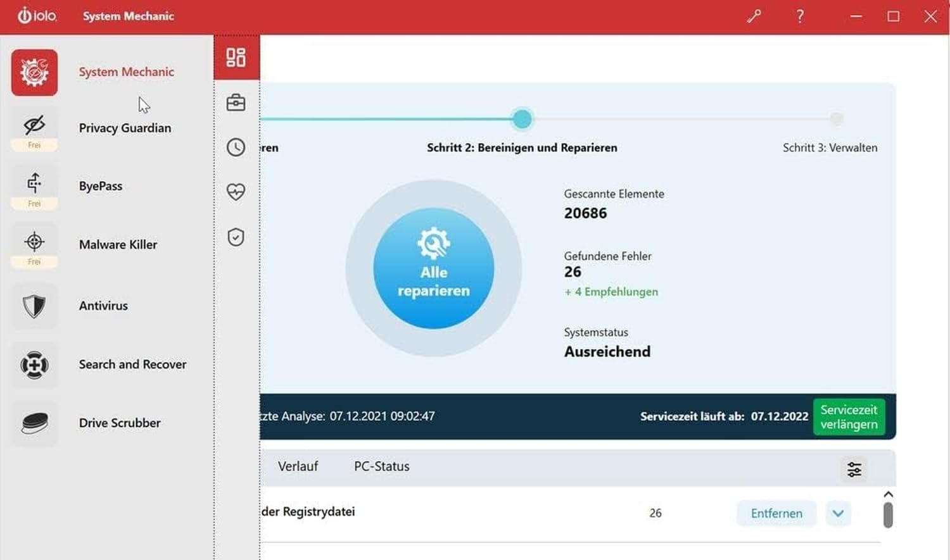Switch to the PC-Status tab
Image resolution: width=950 pixels, height=560 pixels.
382,466
